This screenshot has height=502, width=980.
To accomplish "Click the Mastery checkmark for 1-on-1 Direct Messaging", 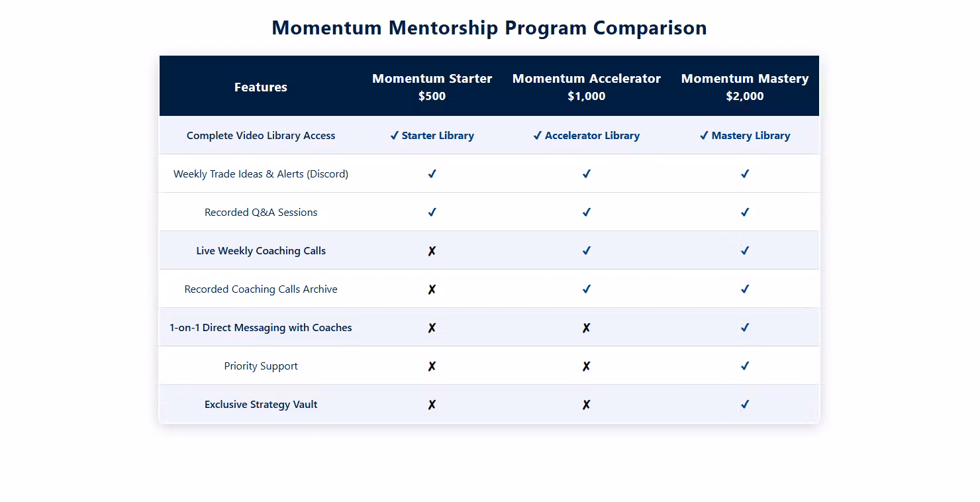I will click(745, 327).
